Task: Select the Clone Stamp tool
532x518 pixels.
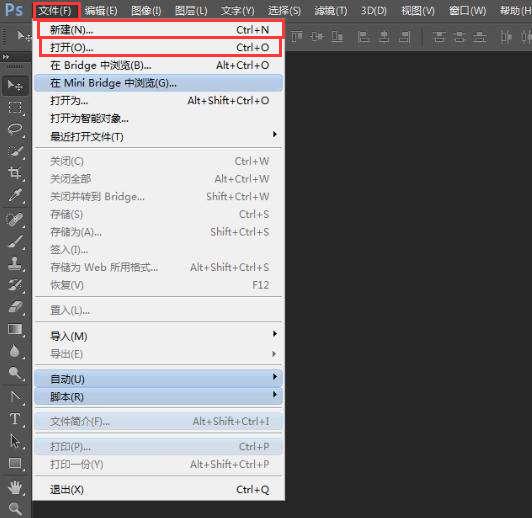Action: 15,263
